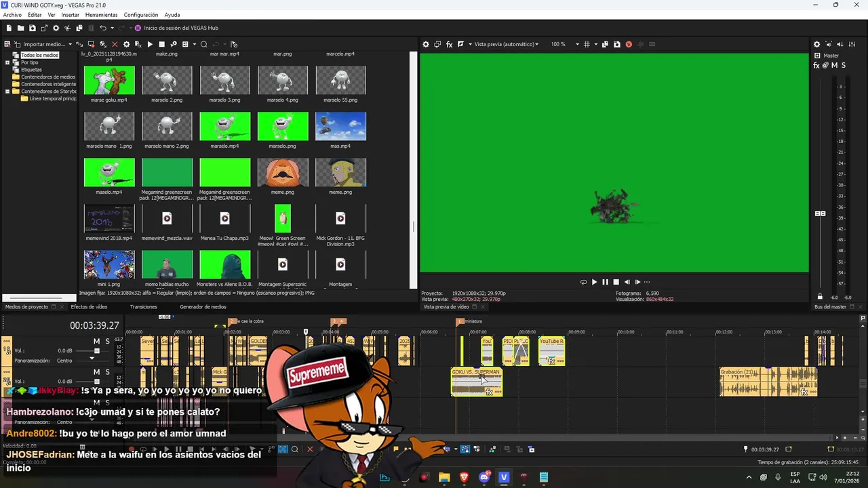868x488 pixels.
Task: Open the grid overlays dropdown arrow
Action: point(596,44)
